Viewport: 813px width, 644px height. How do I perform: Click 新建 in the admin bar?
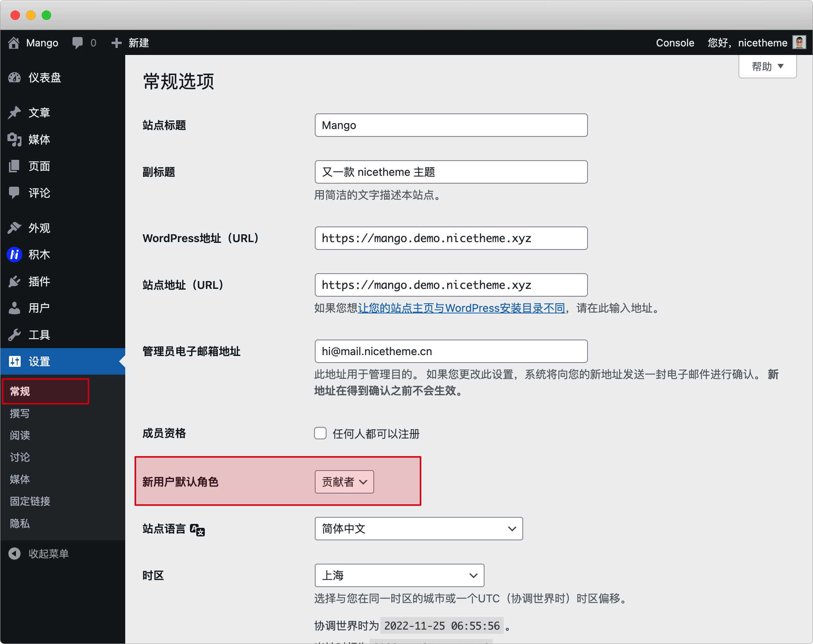pyautogui.click(x=138, y=43)
